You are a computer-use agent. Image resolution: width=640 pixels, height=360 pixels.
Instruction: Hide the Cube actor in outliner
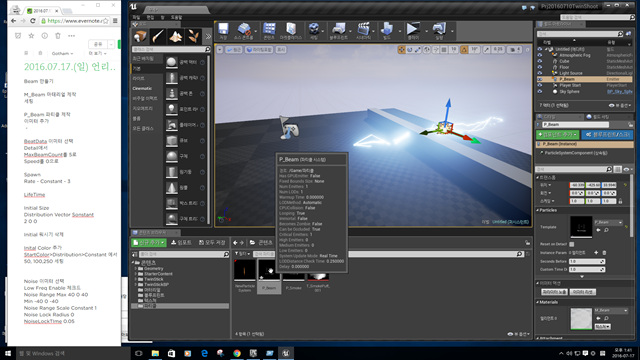pyautogui.click(x=540, y=61)
